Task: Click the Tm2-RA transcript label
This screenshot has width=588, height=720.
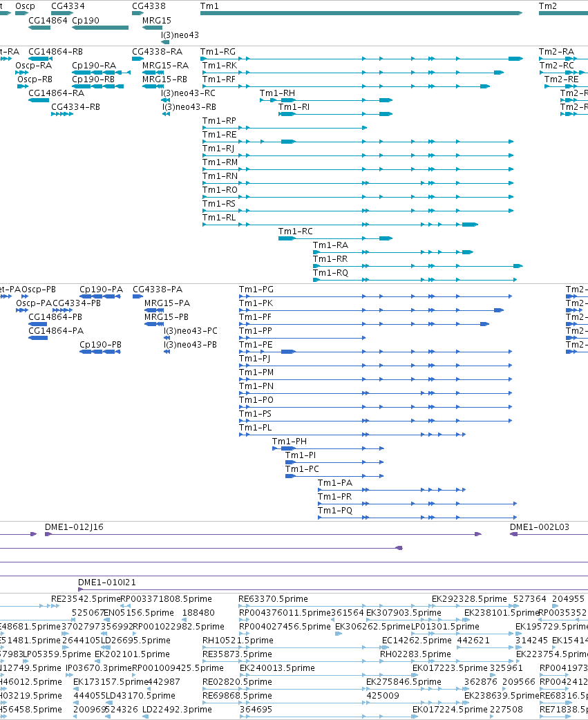Action: tap(556, 52)
